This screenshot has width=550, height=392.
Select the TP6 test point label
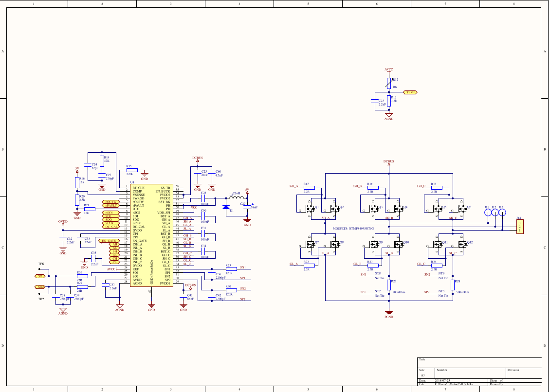coord(41,264)
